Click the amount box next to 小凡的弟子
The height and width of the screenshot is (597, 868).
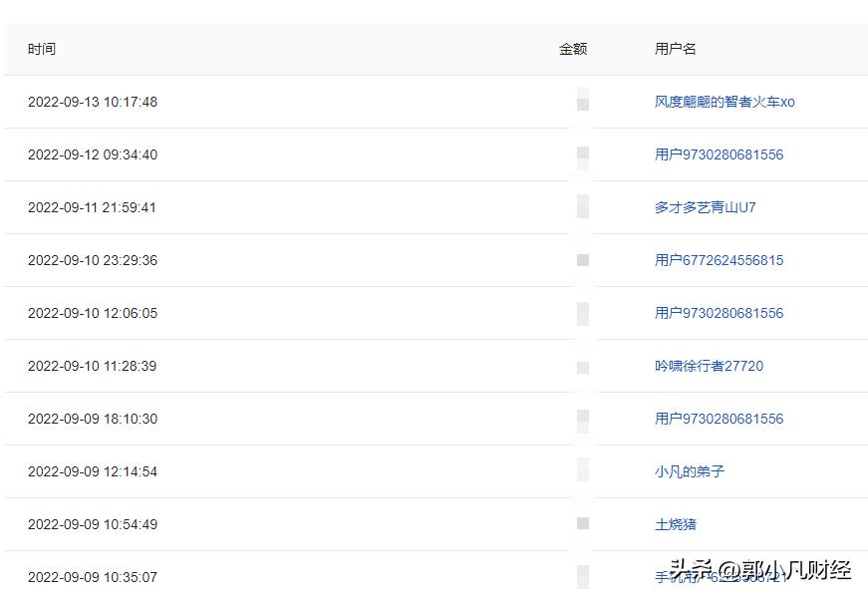tap(582, 471)
